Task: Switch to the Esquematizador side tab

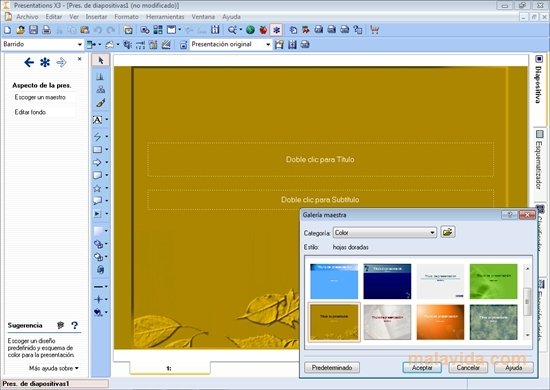Action: [x=539, y=165]
